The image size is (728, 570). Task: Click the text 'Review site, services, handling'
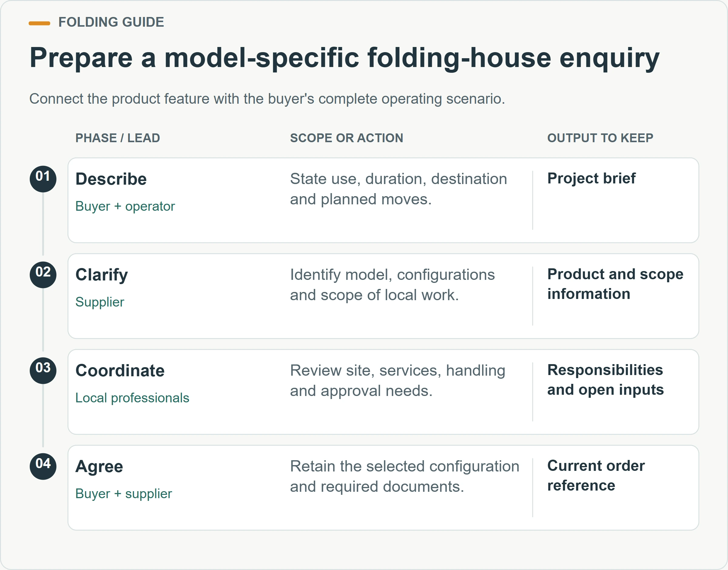coord(398,371)
